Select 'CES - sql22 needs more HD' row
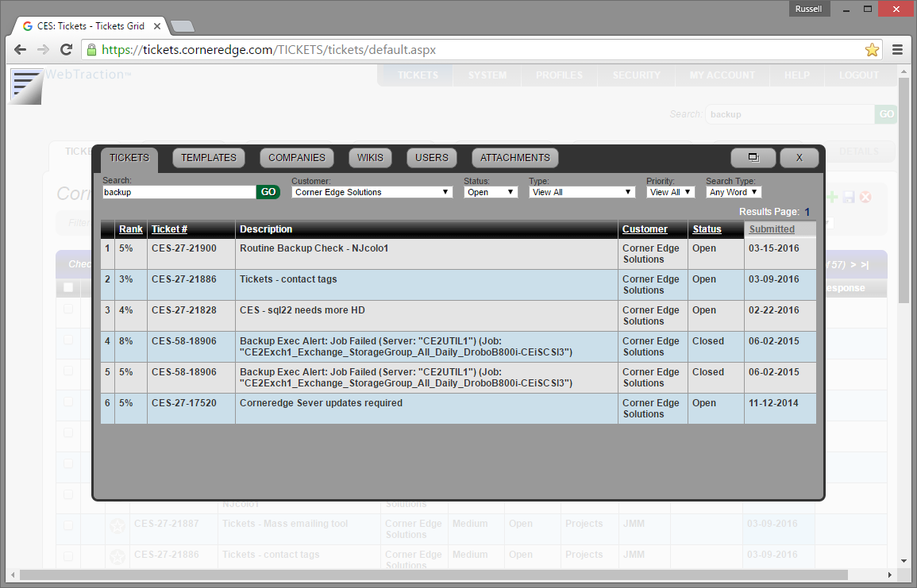Screen dimensions: 917x588 click(459, 316)
